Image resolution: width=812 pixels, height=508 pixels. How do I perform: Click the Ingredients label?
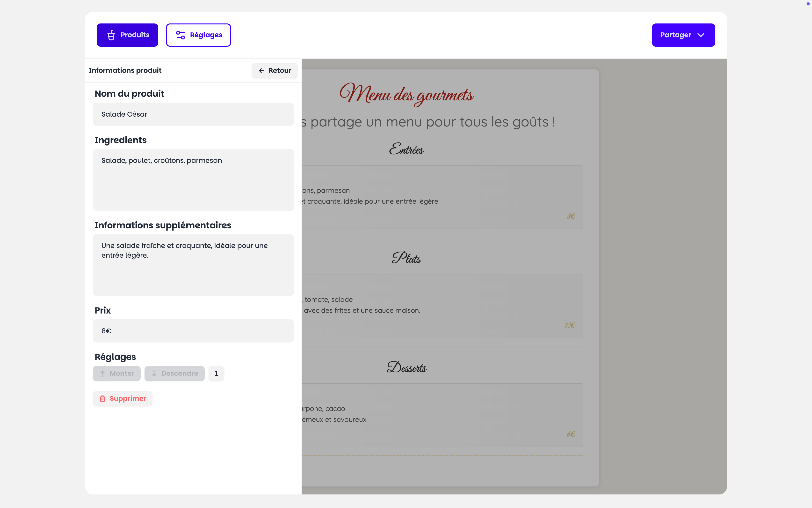pyautogui.click(x=120, y=140)
